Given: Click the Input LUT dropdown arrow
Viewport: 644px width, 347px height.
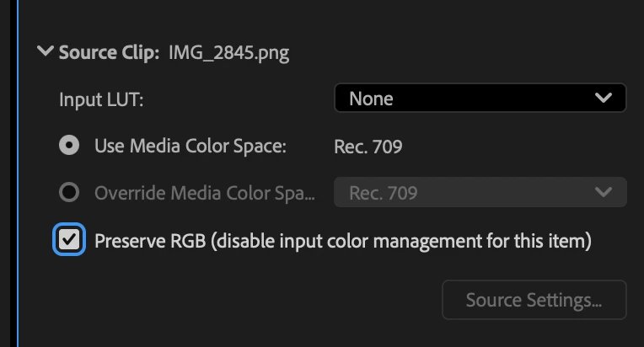Looking at the screenshot, I should click(603, 98).
